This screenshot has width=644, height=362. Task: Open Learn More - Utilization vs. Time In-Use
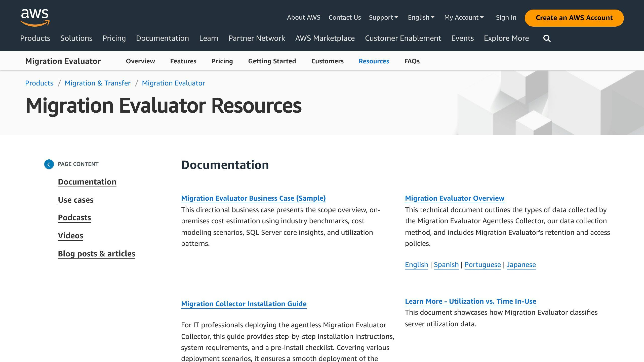click(x=470, y=301)
